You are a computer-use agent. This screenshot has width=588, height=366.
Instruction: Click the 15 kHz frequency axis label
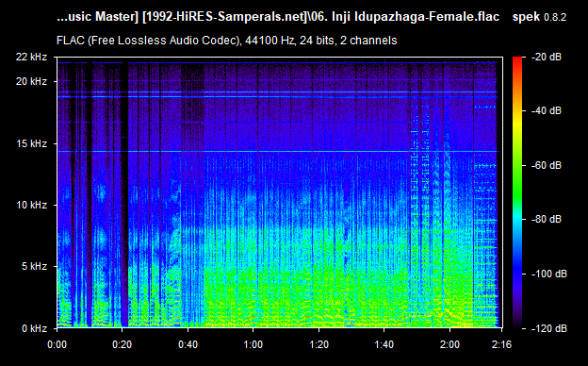click(31, 143)
